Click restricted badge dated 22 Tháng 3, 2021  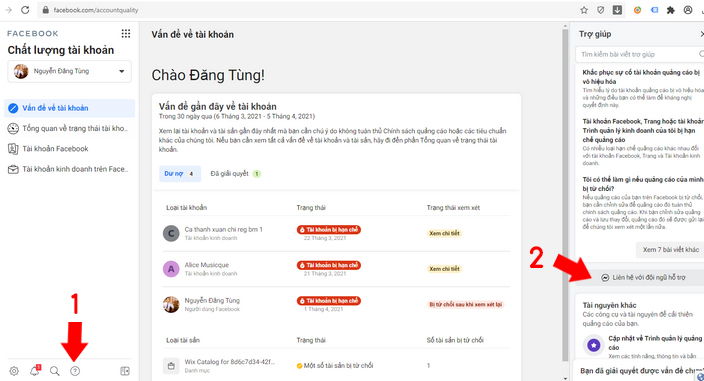(x=329, y=230)
